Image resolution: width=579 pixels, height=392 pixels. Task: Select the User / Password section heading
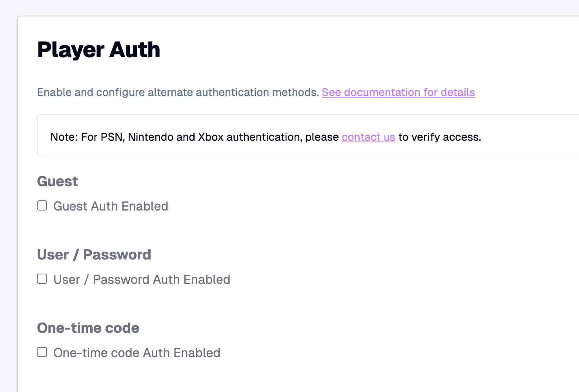coord(94,255)
